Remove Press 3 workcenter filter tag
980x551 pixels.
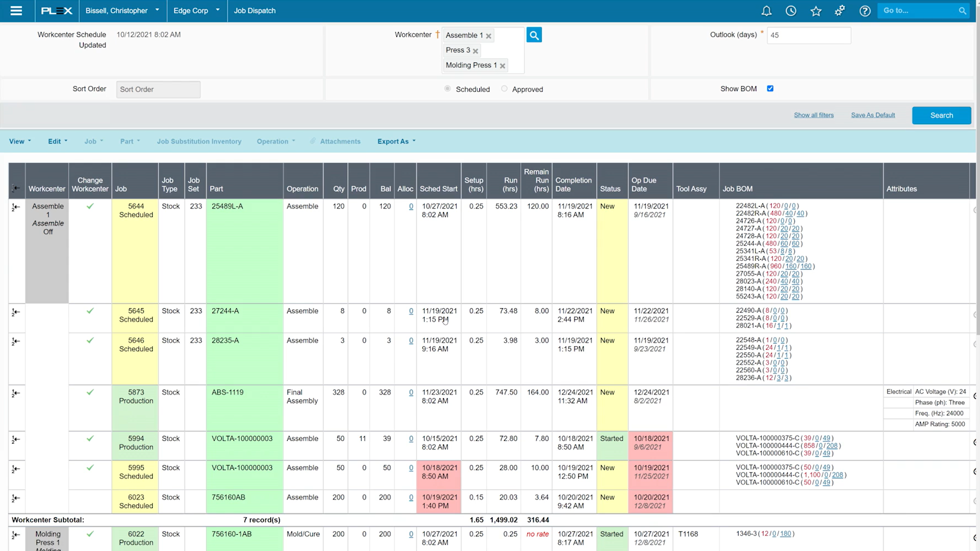pyautogui.click(x=475, y=51)
